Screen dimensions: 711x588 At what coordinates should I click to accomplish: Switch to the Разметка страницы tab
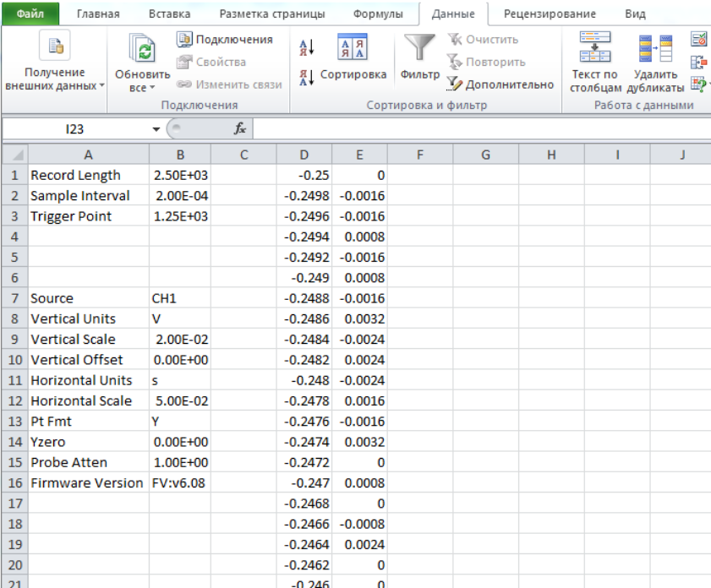[271, 14]
